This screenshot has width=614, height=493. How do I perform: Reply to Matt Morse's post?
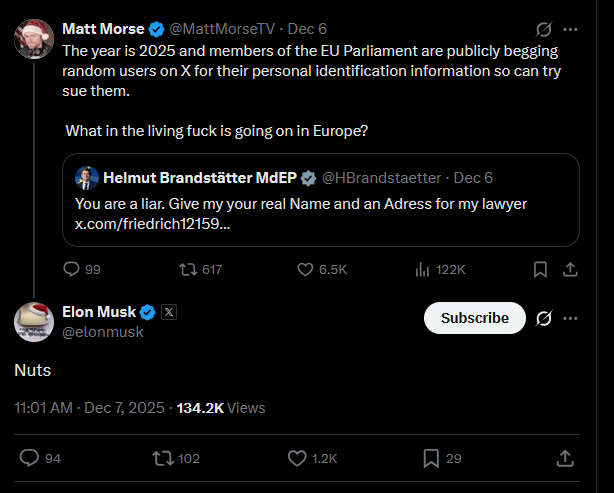click(72, 269)
